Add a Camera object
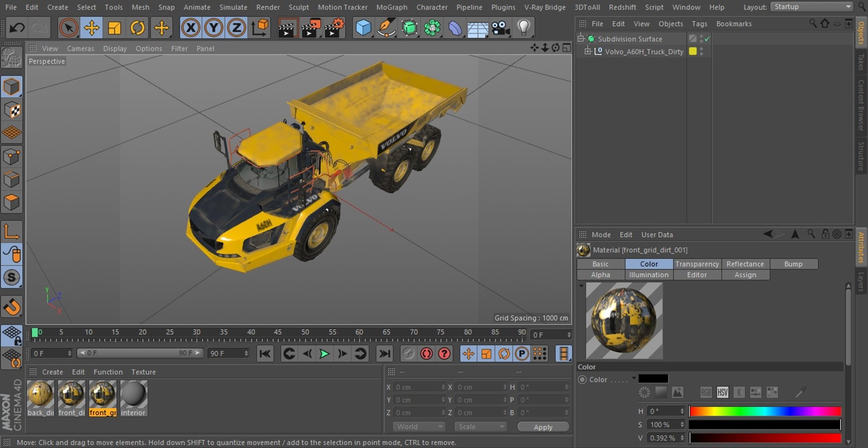Image resolution: width=868 pixels, height=448 pixels. click(x=501, y=28)
